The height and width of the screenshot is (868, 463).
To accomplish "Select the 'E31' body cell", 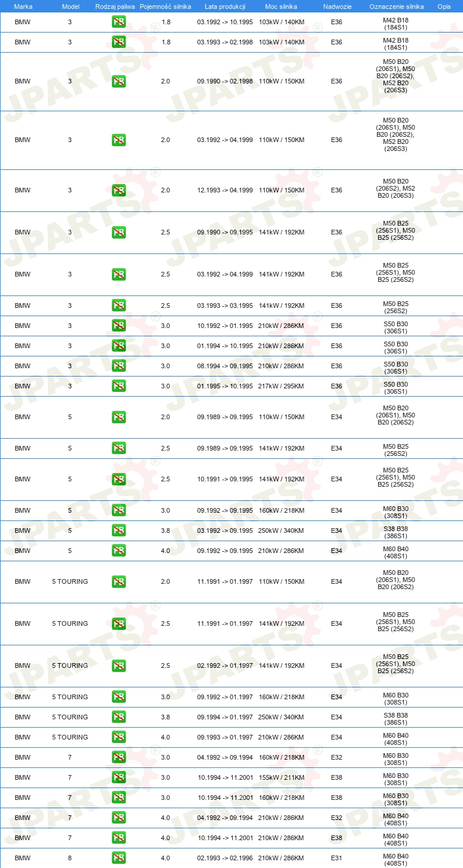I will click(x=336, y=859).
